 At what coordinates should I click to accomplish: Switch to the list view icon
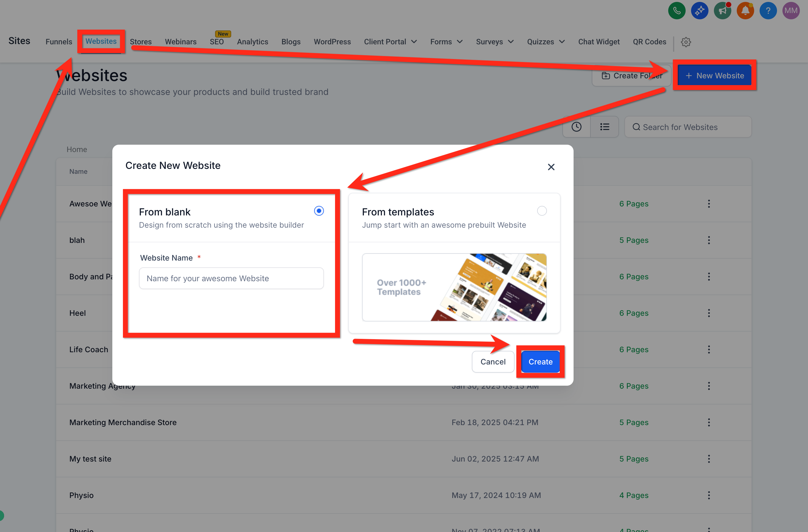(605, 127)
